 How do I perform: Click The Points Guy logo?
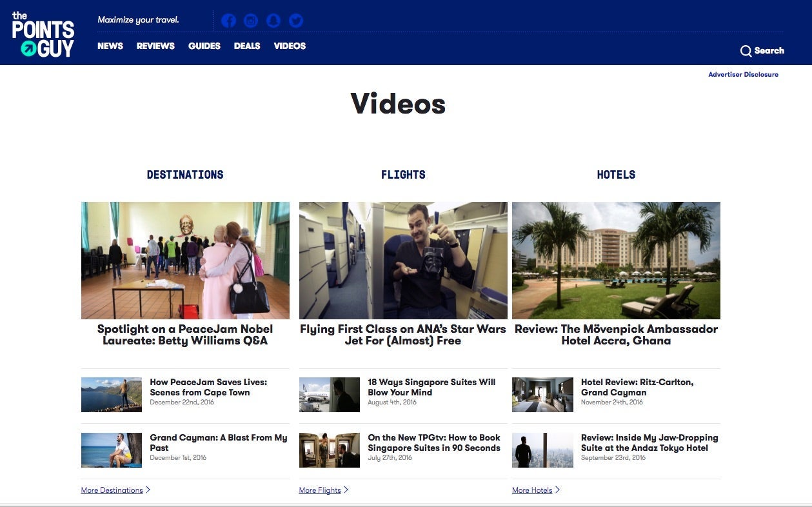click(43, 34)
